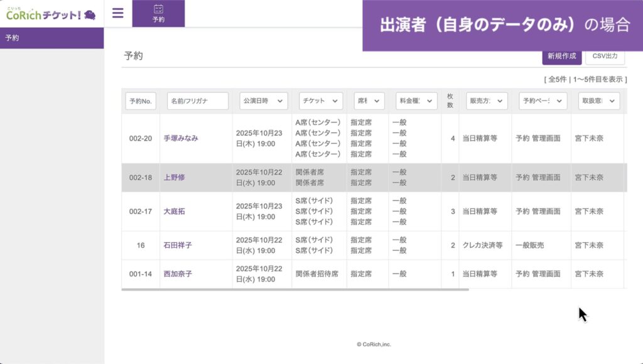
Task: Open the 公演日時 dropdown filter
Action: coord(263,101)
